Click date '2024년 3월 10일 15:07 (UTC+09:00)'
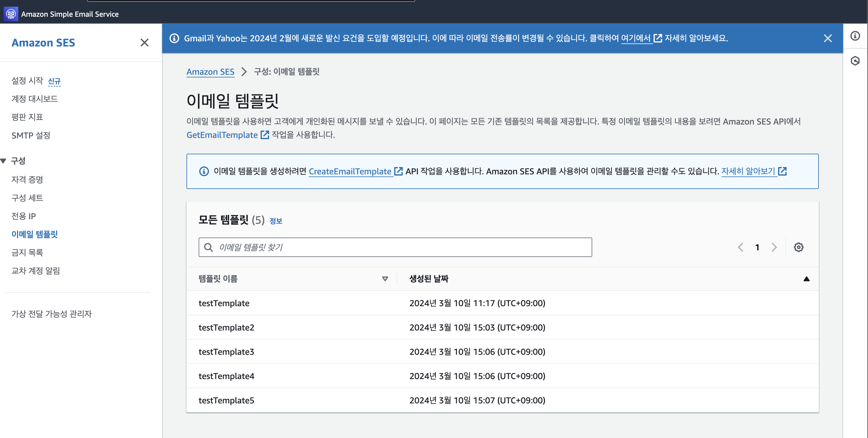868x438 pixels. tap(477, 400)
